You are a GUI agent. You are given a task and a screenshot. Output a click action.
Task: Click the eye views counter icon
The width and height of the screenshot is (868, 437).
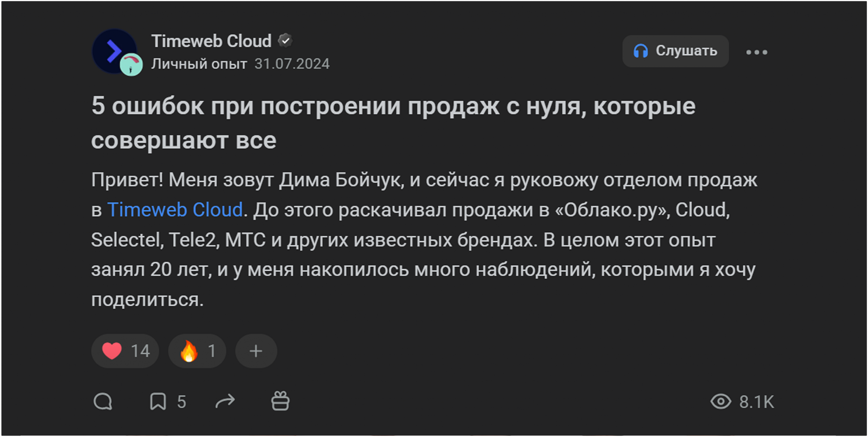(721, 402)
